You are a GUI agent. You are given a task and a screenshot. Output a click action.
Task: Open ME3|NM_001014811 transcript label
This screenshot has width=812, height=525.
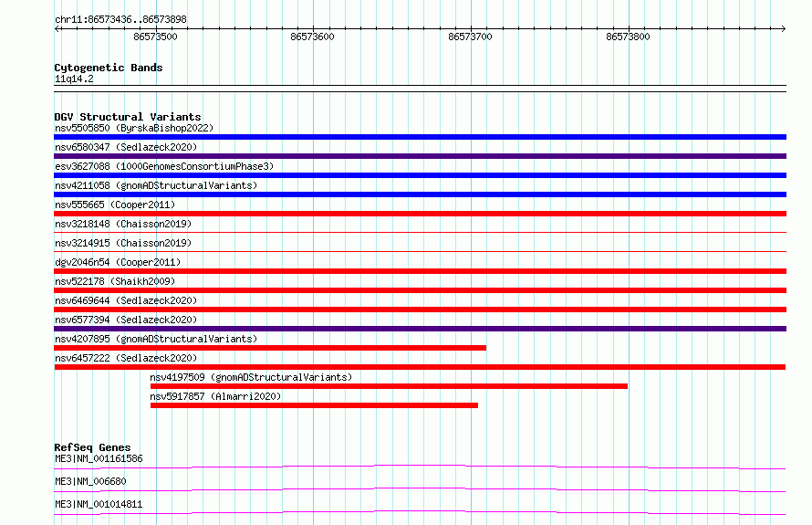pyautogui.click(x=99, y=504)
